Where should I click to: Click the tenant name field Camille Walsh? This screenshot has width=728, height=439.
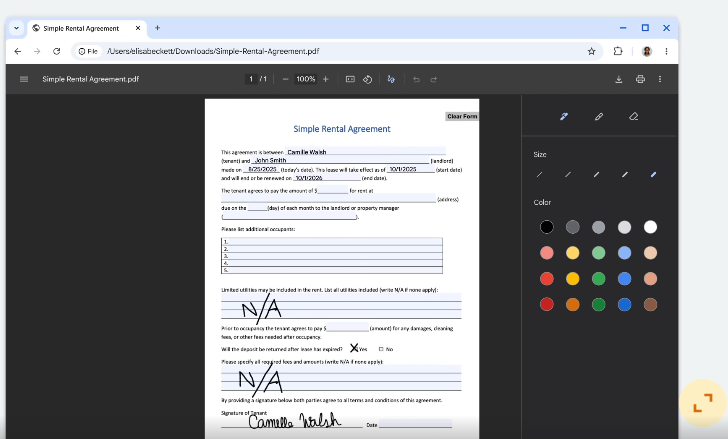[x=365, y=152]
